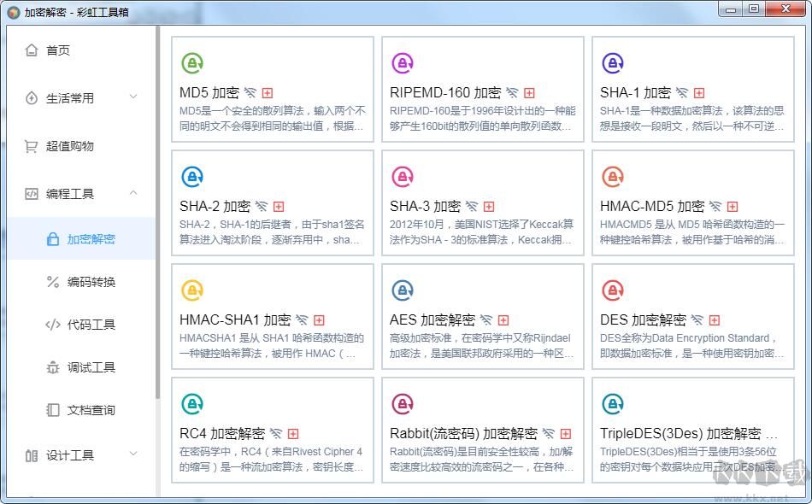Click the SHA-2 加密 blue lock icon

coord(191,176)
